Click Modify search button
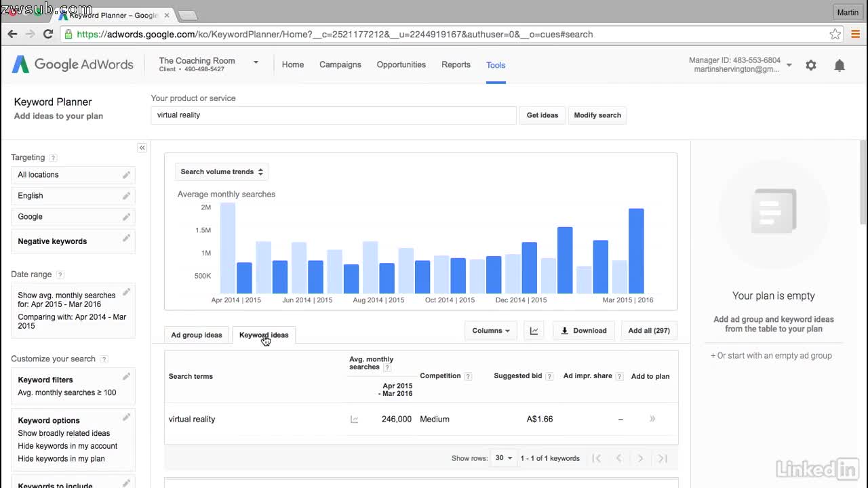Viewport: 868px width, 488px height. [x=597, y=115]
